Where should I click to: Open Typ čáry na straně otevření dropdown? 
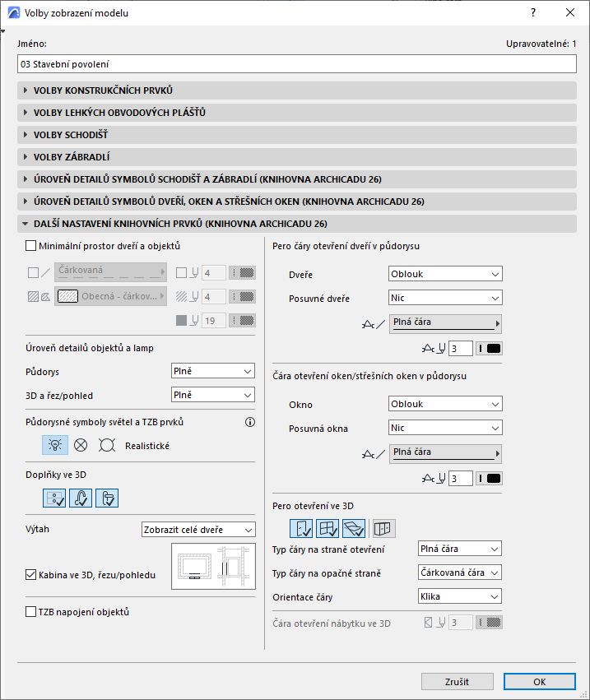click(x=460, y=549)
